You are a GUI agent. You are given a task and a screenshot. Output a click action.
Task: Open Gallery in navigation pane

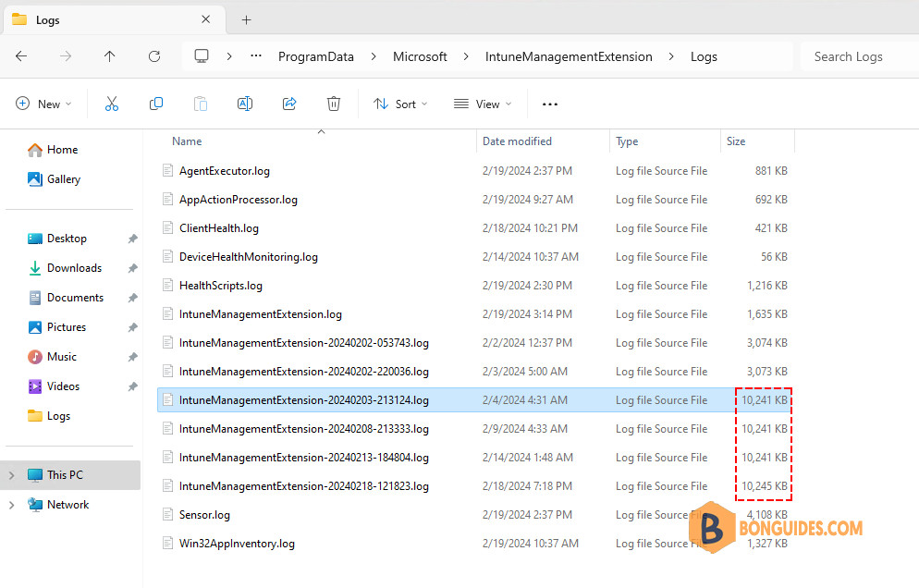click(x=54, y=179)
